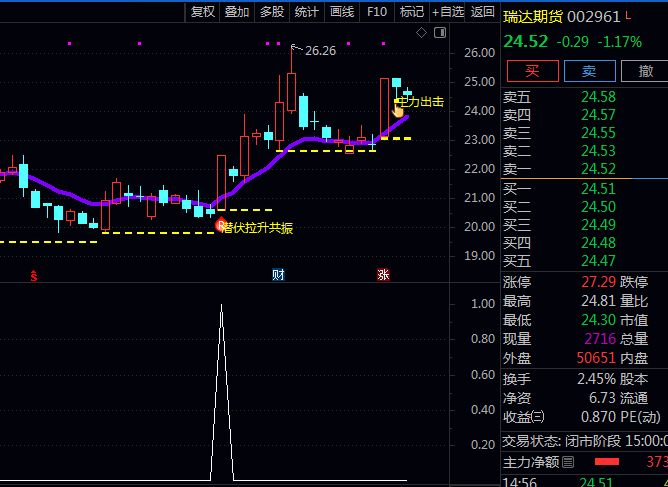Click the 潜伏拉升共振 signal label

pyautogui.click(x=258, y=228)
